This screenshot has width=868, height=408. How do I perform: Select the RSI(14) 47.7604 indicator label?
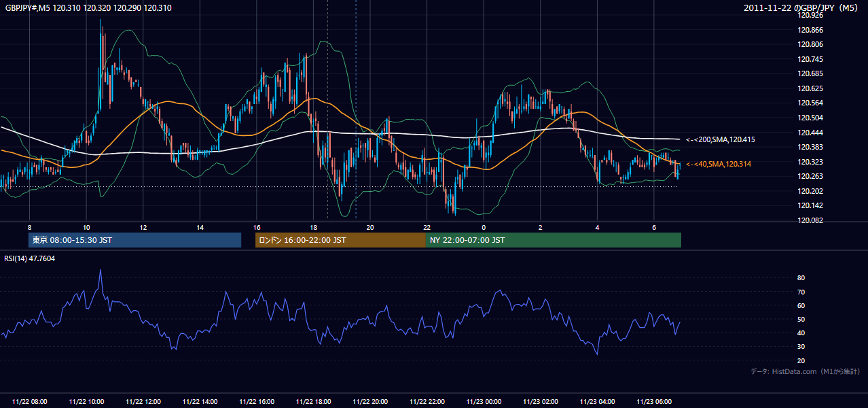(30, 258)
